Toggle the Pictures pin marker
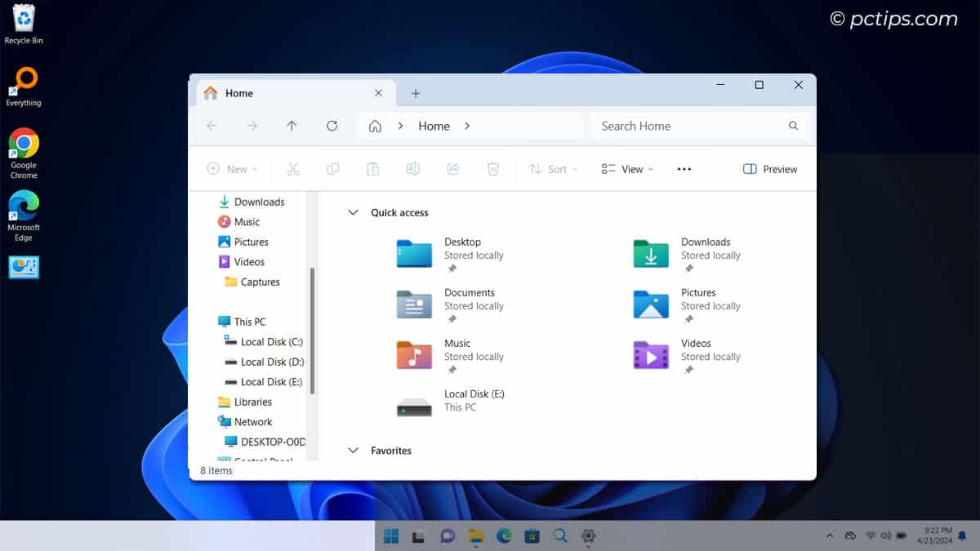The width and height of the screenshot is (980, 551). 687,318
